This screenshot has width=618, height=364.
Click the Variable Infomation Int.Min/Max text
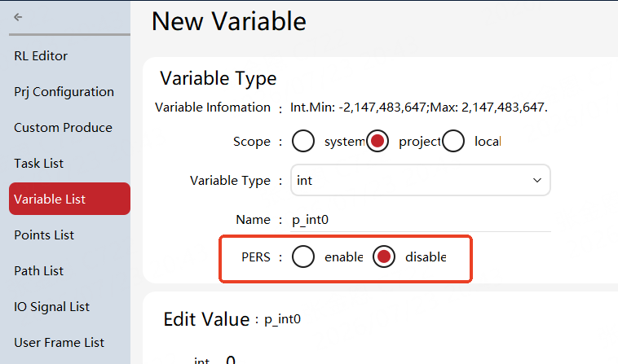[x=419, y=107]
